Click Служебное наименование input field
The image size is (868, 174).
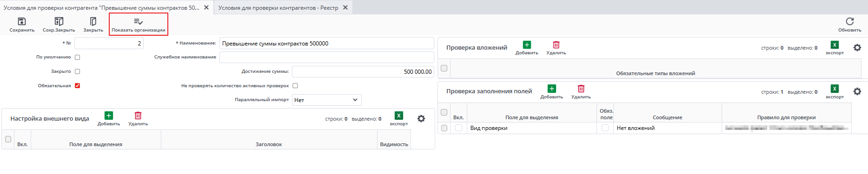coord(326,57)
